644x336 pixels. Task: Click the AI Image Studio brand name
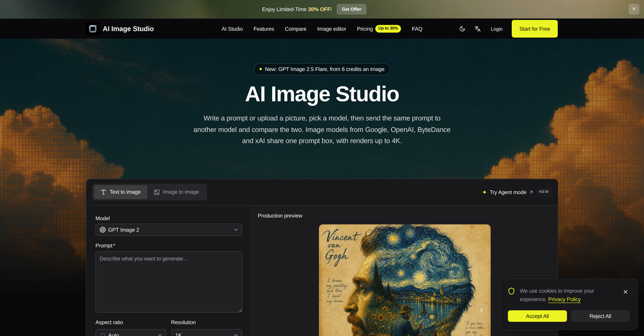128,29
